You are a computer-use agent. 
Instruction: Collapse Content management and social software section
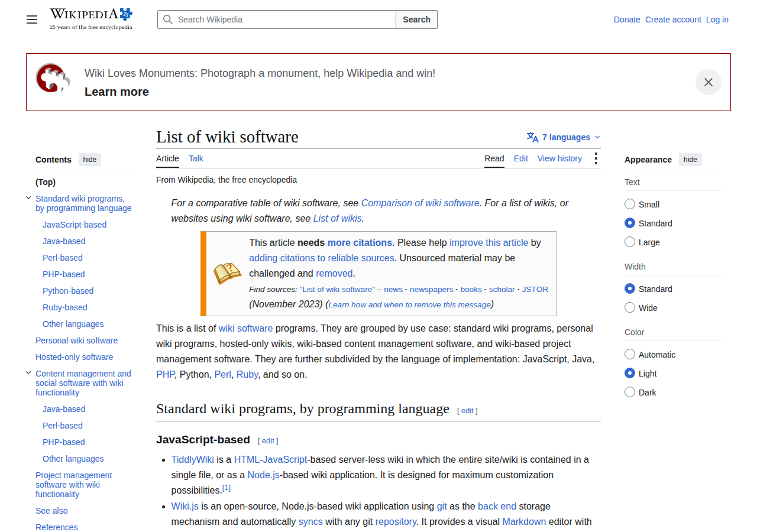[28, 373]
